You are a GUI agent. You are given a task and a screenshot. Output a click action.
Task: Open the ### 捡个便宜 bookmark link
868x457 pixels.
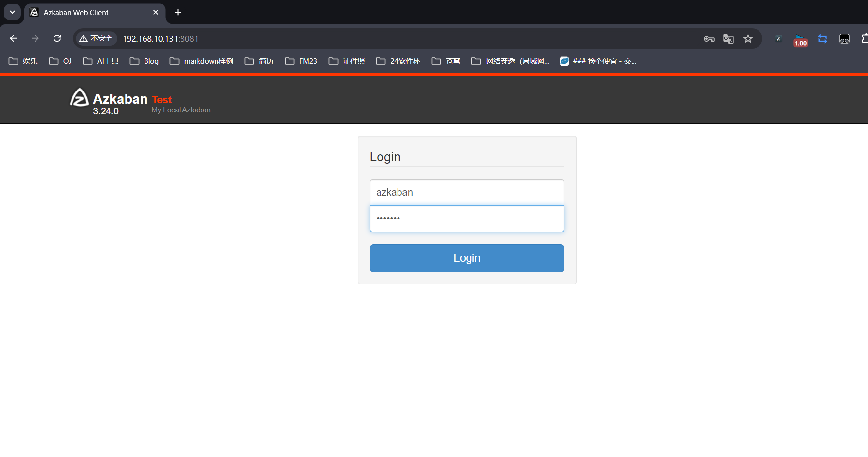598,61
